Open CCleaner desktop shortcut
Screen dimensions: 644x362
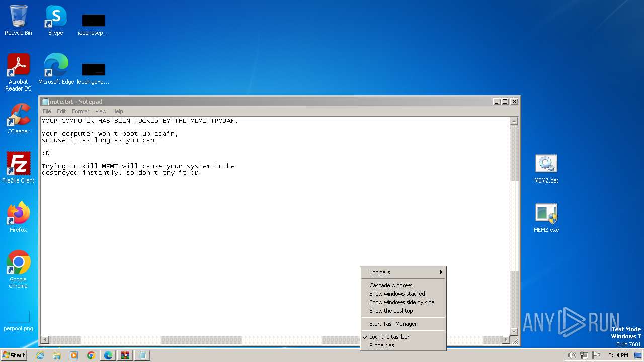[18, 119]
